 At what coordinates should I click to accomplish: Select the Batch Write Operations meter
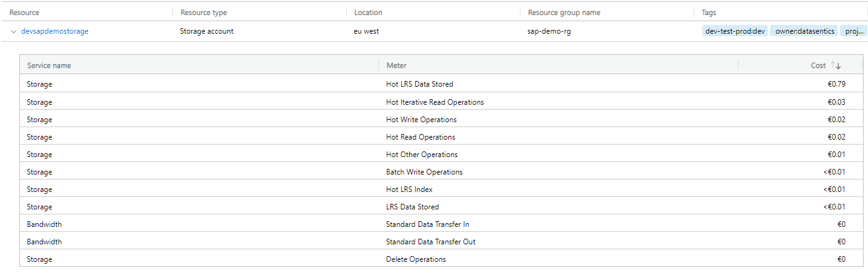(425, 171)
